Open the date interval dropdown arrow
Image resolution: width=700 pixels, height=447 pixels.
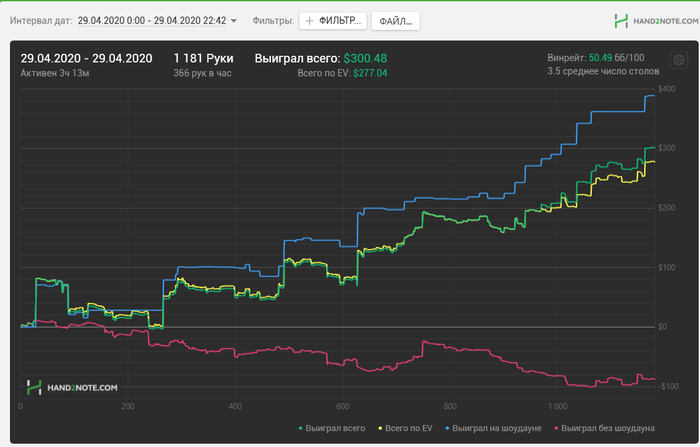(233, 21)
